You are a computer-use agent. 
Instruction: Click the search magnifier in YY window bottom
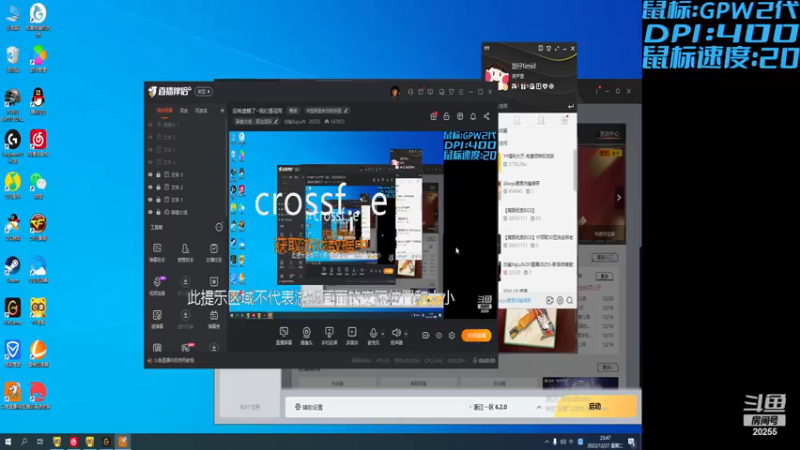click(x=569, y=301)
